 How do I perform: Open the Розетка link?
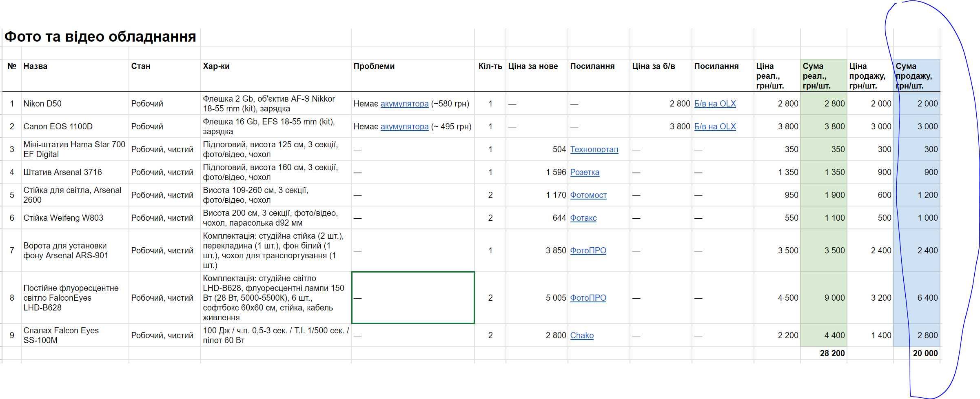(585, 172)
